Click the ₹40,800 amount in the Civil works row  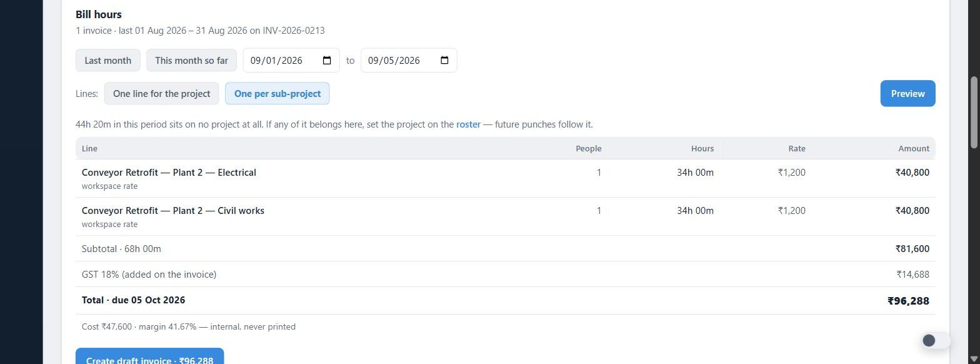[x=912, y=211]
